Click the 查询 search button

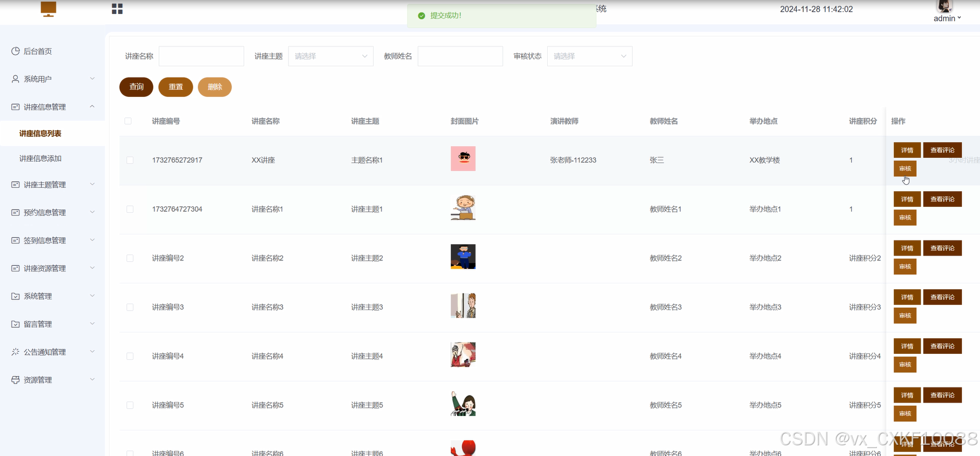point(136,87)
